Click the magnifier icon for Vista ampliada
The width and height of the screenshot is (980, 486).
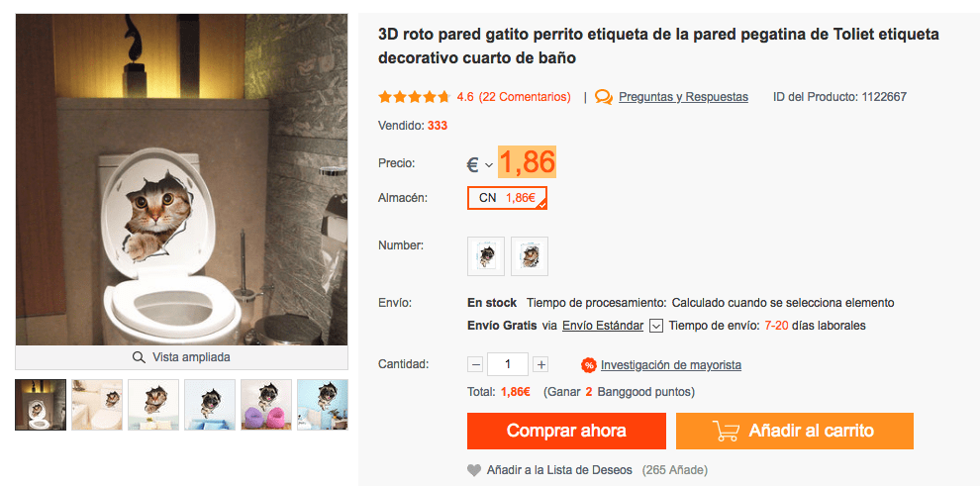pos(139,357)
